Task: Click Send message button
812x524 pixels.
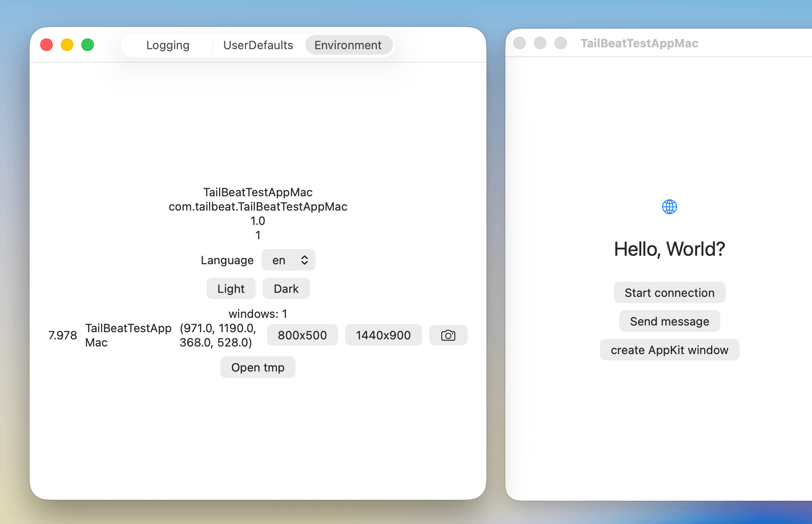Action: (x=669, y=321)
